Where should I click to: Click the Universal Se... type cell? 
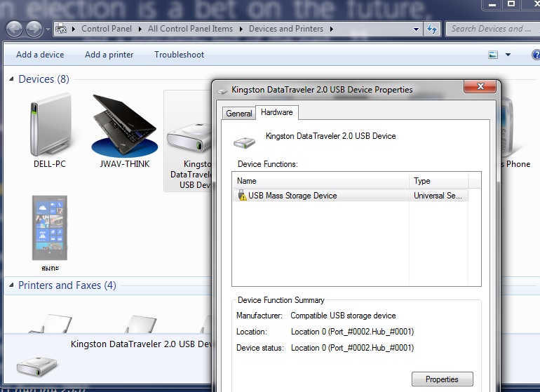[x=438, y=196]
